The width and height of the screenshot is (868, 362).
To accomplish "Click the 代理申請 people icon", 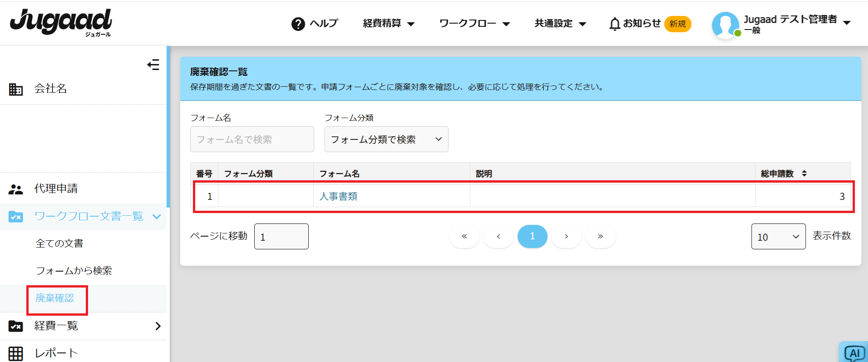I will (16, 189).
